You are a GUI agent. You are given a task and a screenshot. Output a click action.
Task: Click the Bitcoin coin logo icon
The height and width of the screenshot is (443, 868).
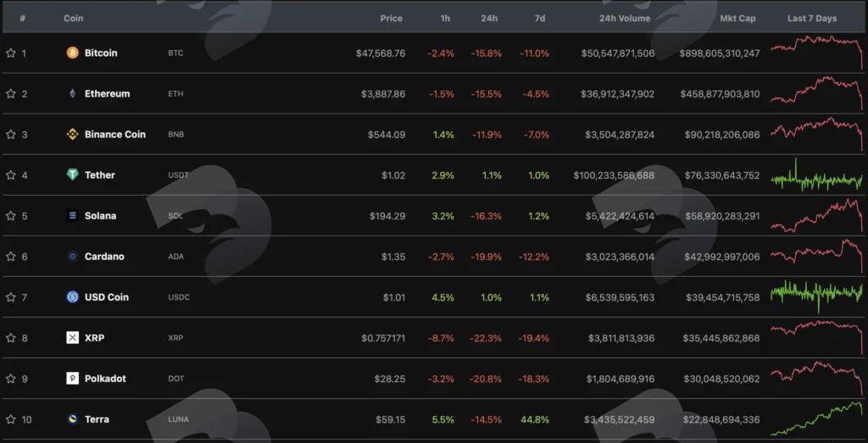73,53
